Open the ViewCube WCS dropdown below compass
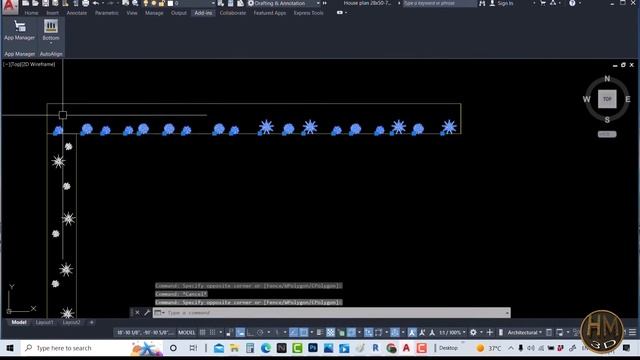The image size is (640, 360). pos(607,134)
